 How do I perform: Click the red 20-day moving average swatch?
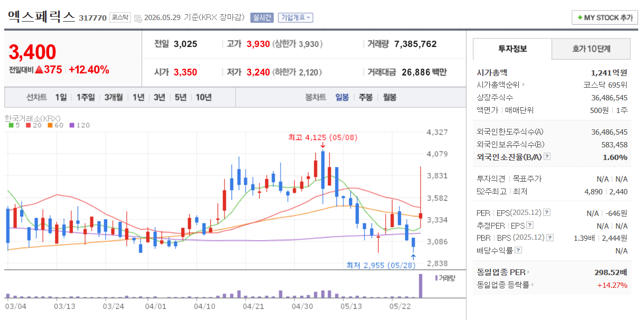28,125
